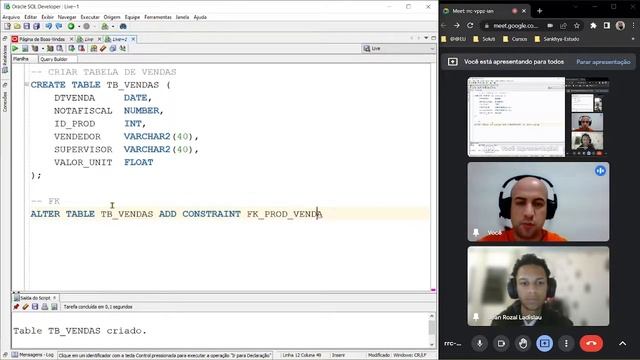The image size is (640, 360).
Task: Open the Executar menu
Action: (90, 17)
